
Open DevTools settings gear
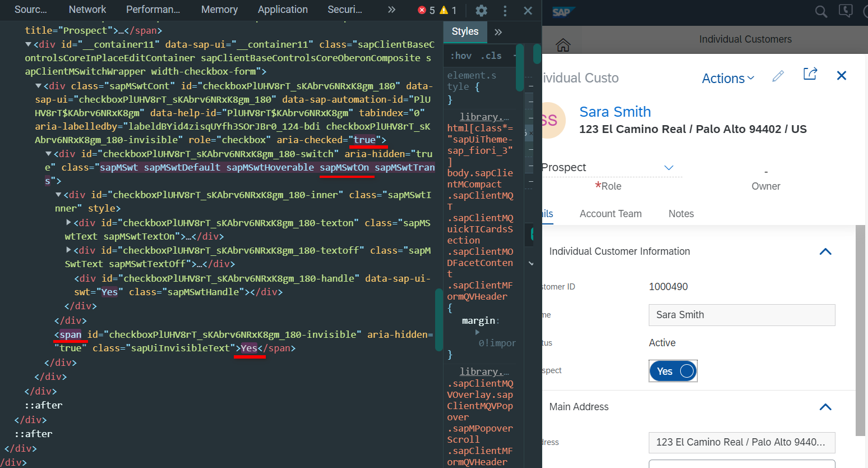(481, 10)
